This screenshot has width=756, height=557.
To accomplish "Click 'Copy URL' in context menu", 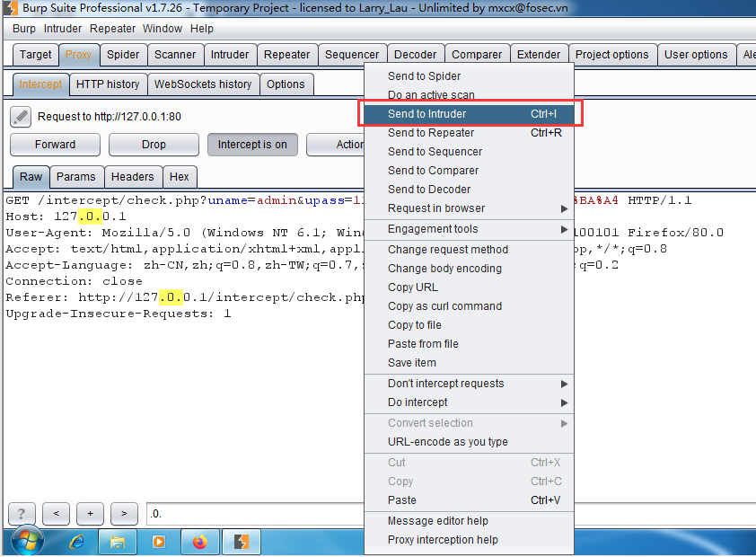I will (469, 287).
